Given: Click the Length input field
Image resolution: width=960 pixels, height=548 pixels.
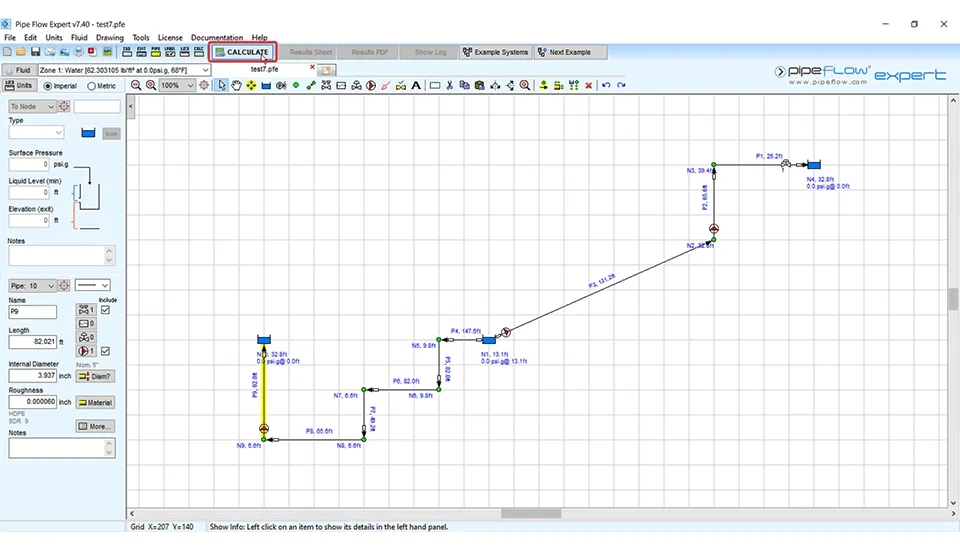Looking at the screenshot, I should coord(31,342).
